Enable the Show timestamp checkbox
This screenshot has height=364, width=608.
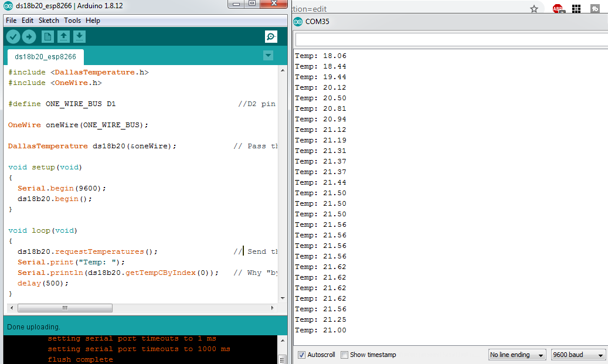[x=345, y=355]
